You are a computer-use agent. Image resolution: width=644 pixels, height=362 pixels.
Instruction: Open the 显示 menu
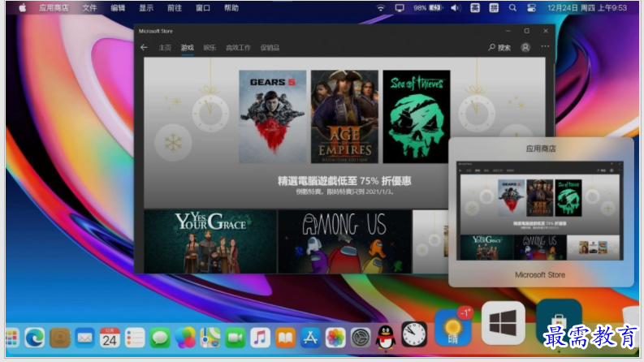coord(146,8)
